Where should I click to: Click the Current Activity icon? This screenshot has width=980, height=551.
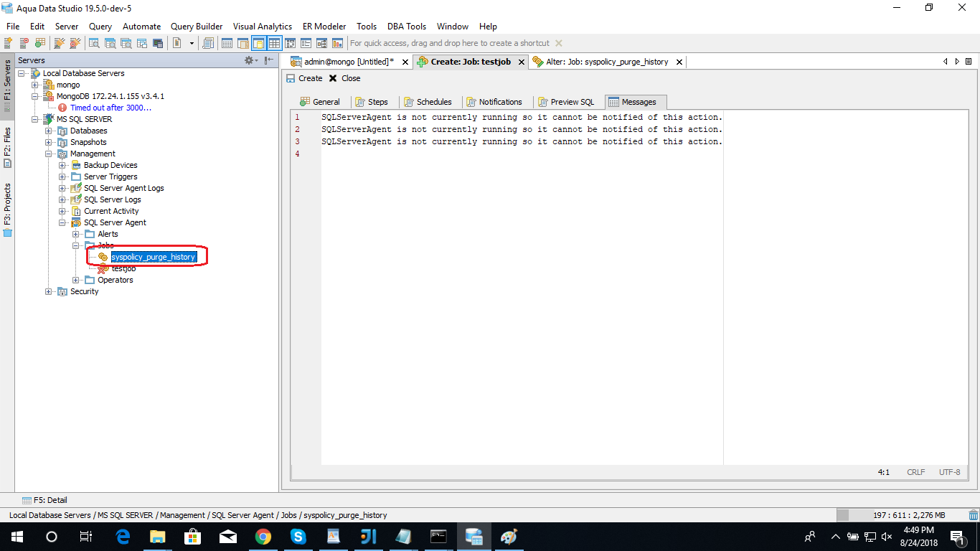pos(76,211)
